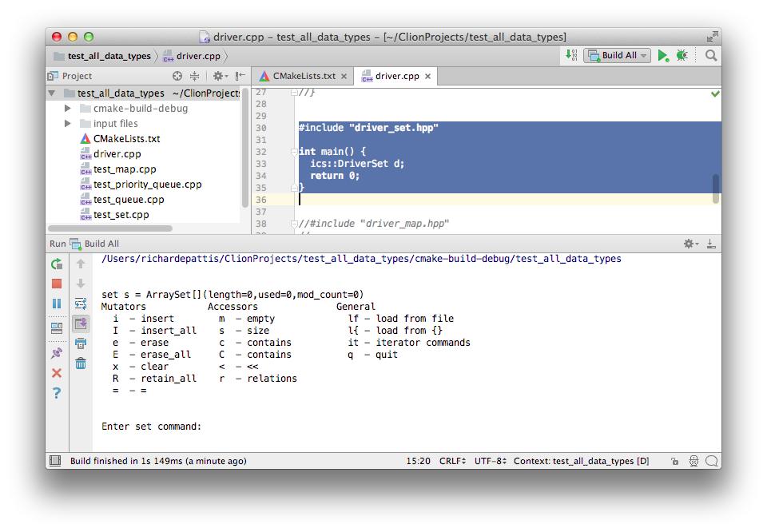Toggle scroll to end in console output
The width and height of the screenshot is (767, 532).
[x=80, y=323]
